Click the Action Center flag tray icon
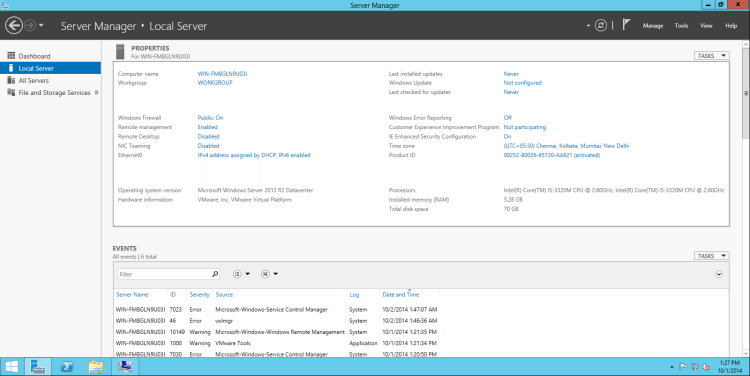 pos(683,367)
